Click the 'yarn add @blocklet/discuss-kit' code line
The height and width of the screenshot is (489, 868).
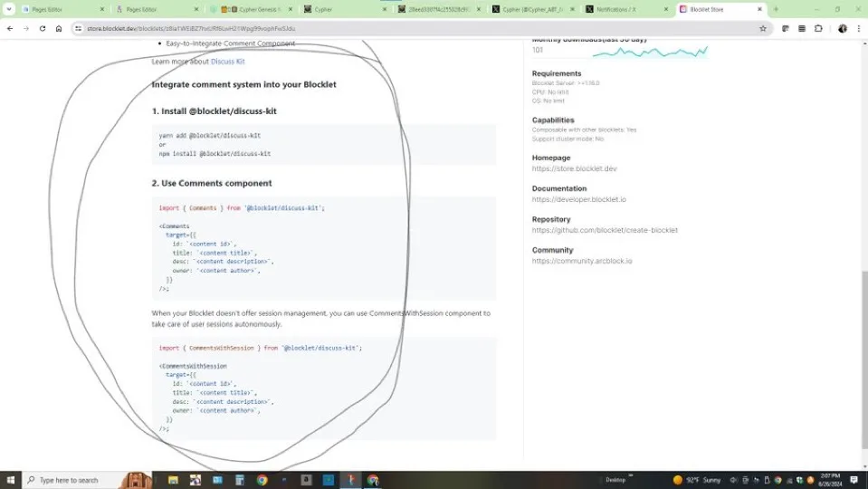coord(209,135)
